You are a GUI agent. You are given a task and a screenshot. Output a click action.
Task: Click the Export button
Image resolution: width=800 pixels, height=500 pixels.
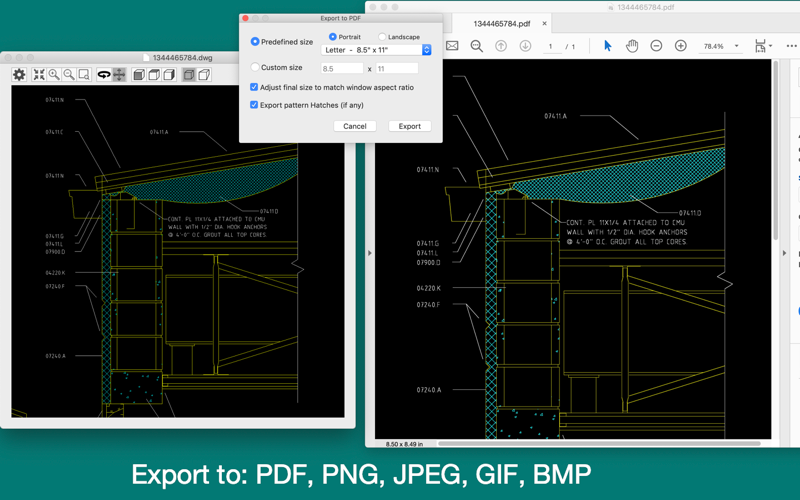click(410, 126)
